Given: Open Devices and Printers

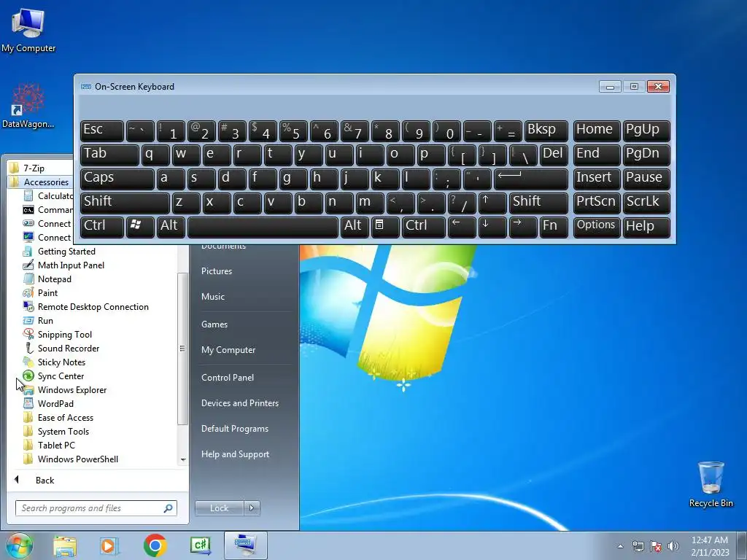Looking at the screenshot, I should point(241,403).
